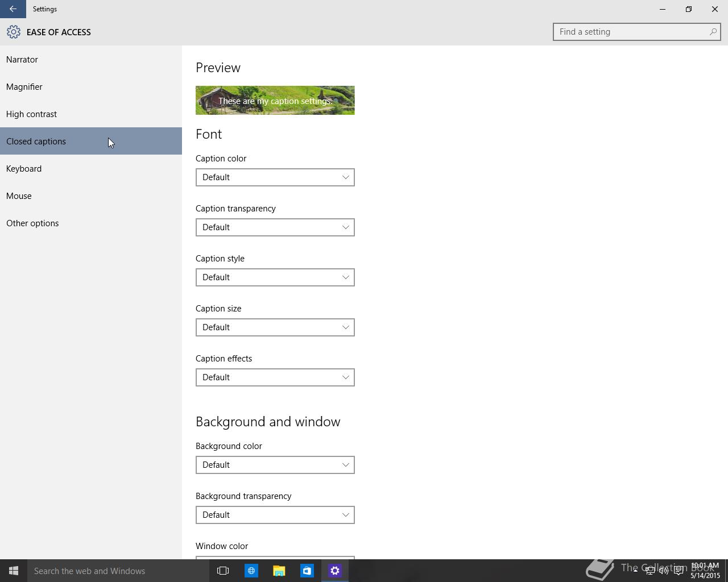Open the Store app from the taskbar
728x582 pixels.
point(307,571)
